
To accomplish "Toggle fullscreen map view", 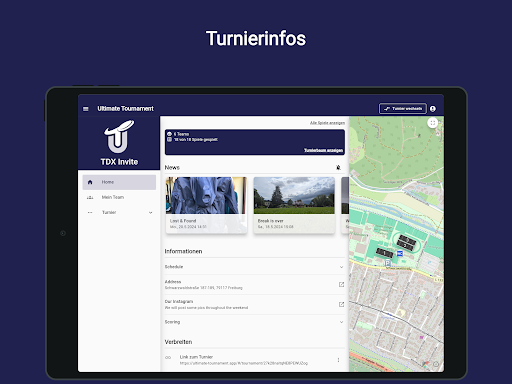I will 433,123.
